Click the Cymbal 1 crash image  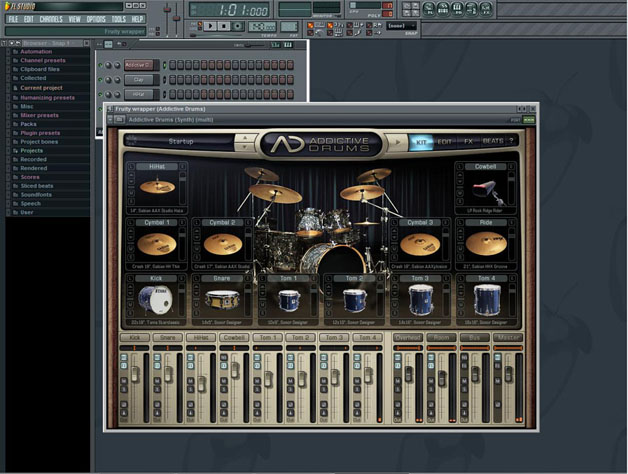(x=157, y=244)
